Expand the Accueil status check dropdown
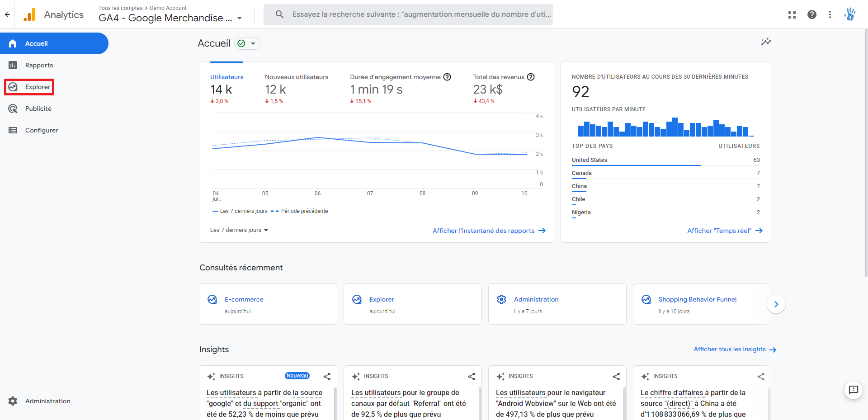This screenshot has width=868, height=420. [x=248, y=43]
